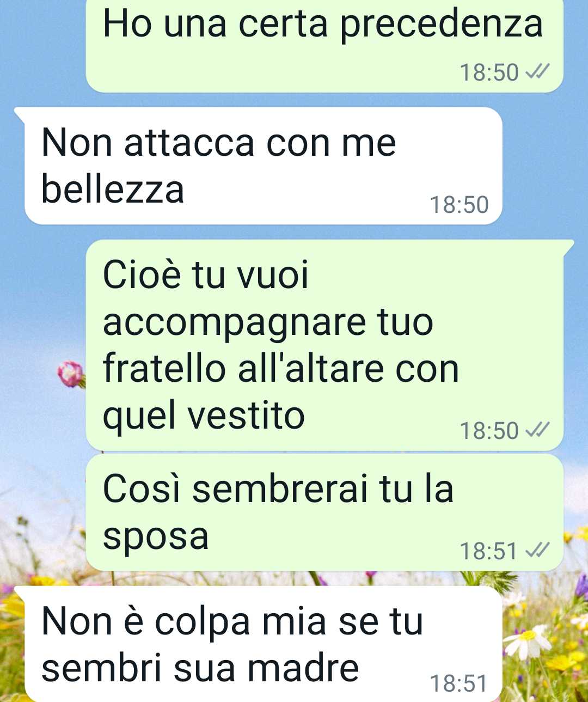This screenshot has width=588, height=702.
Task: Tap the "Ho una certa precedenza" message bubble
Action: [x=324, y=46]
